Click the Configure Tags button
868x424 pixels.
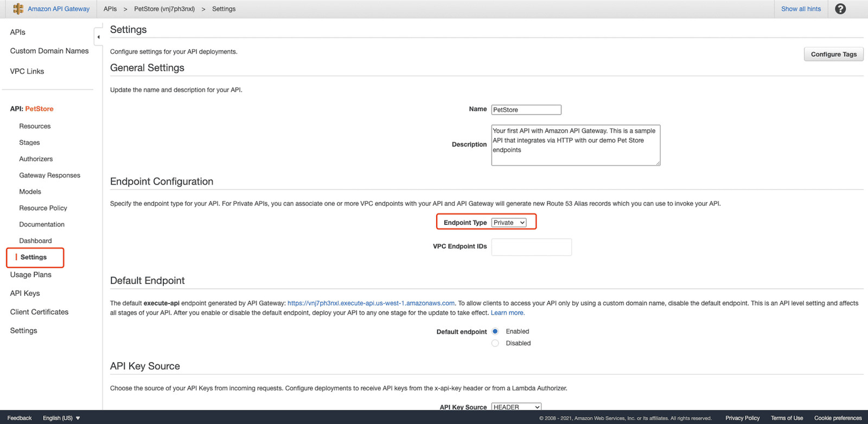pos(834,54)
